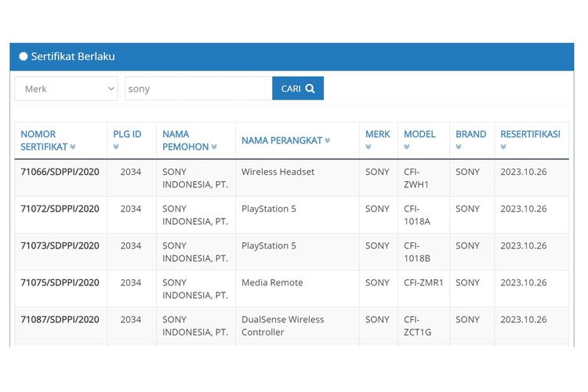Click the CARI search button
Image resolution: width=588 pixels, height=392 pixels.
click(298, 89)
